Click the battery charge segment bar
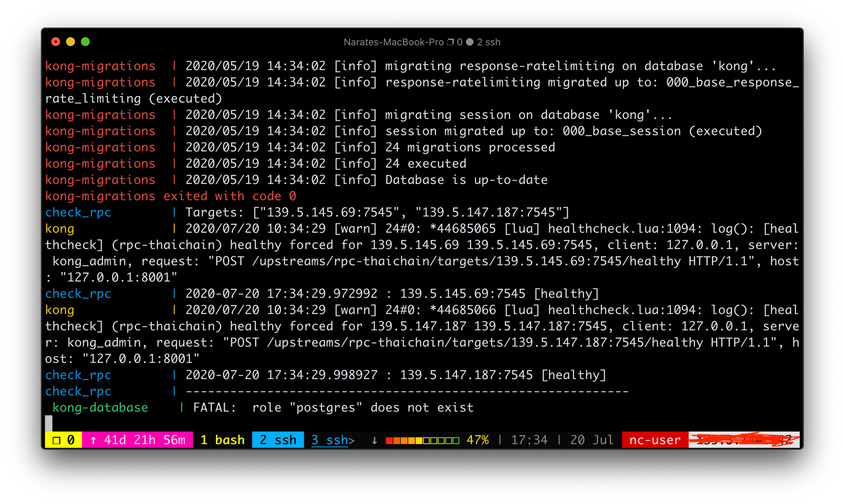The width and height of the screenshot is (845, 504). pos(422,440)
